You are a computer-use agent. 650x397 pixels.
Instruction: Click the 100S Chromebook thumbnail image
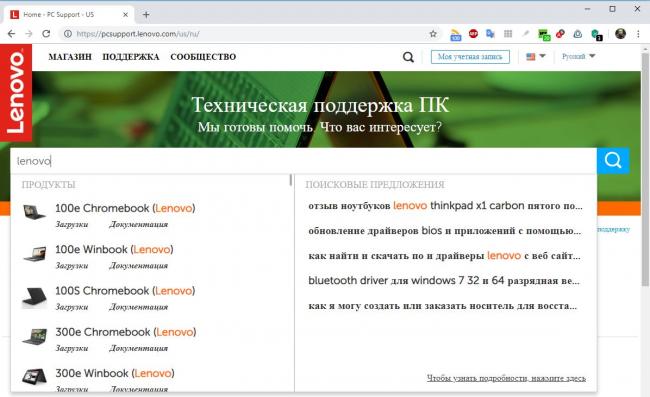coord(34,296)
